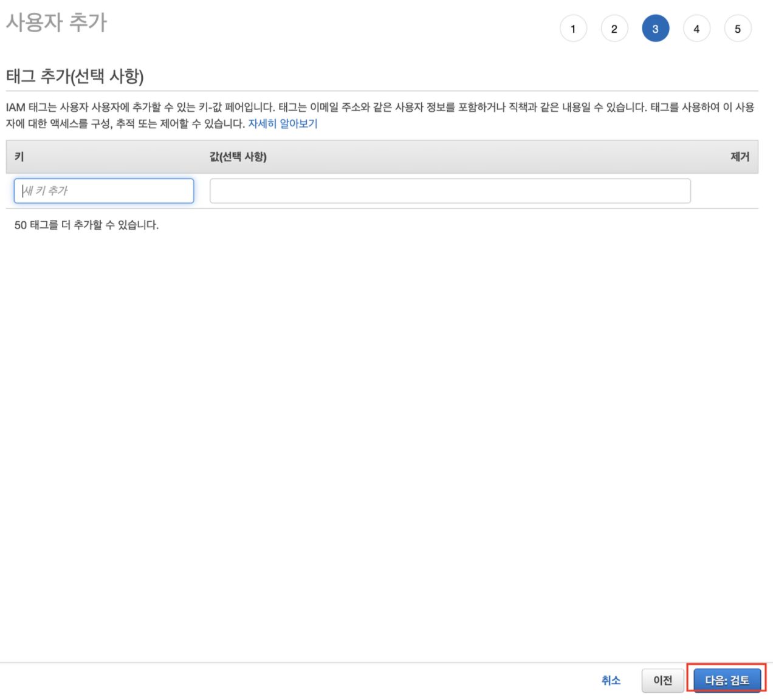Go to step 1 in wizard
773x700 pixels.
click(x=573, y=29)
